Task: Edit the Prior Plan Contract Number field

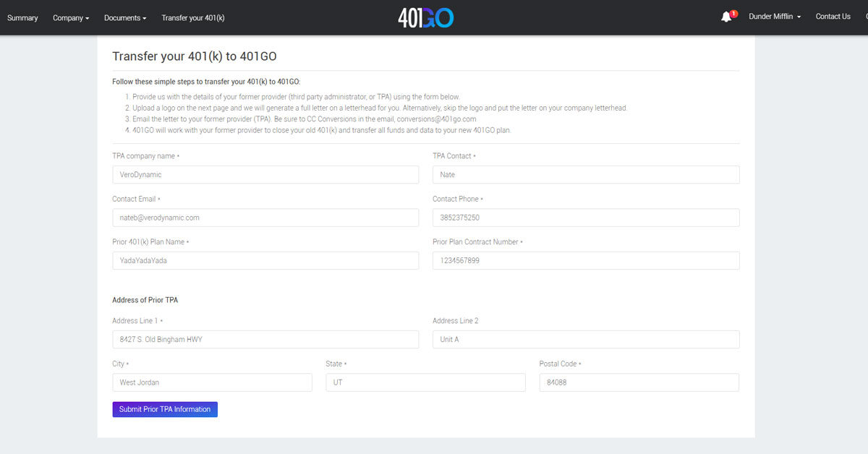Action: click(x=586, y=260)
